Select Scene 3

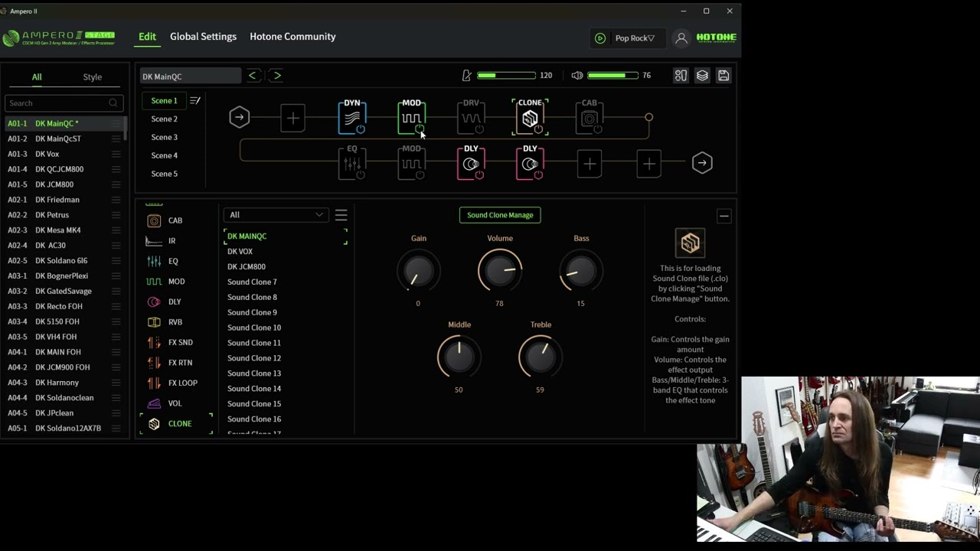[x=164, y=137]
